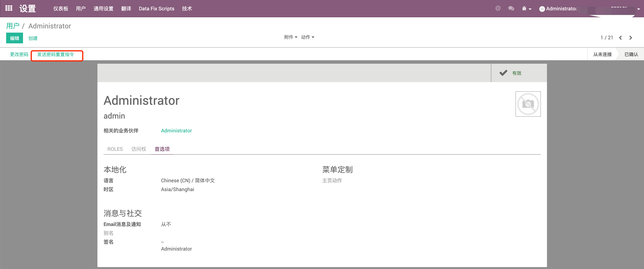Expand the 附件 dropdown
644x269 pixels.
[x=291, y=37]
